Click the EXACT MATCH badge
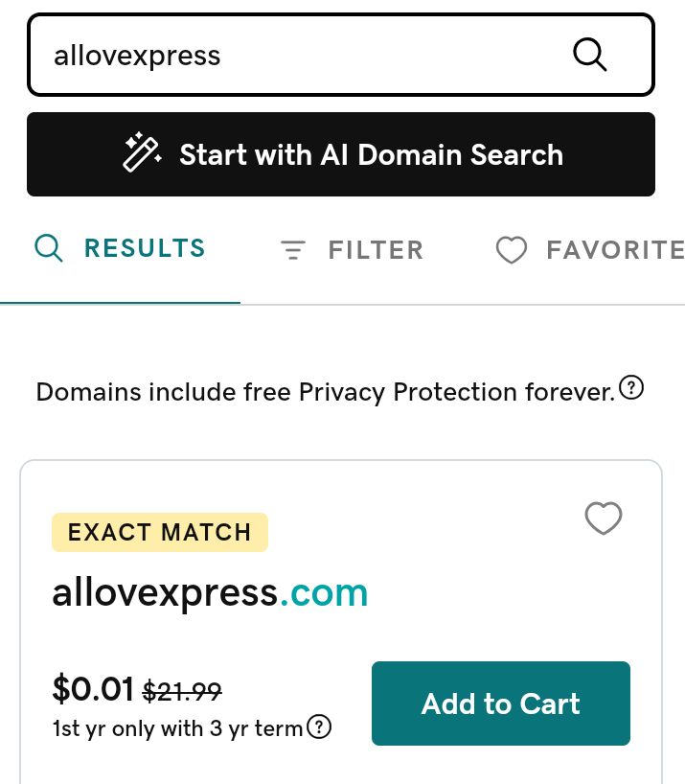Viewport: 685px width, 784px height. (160, 533)
